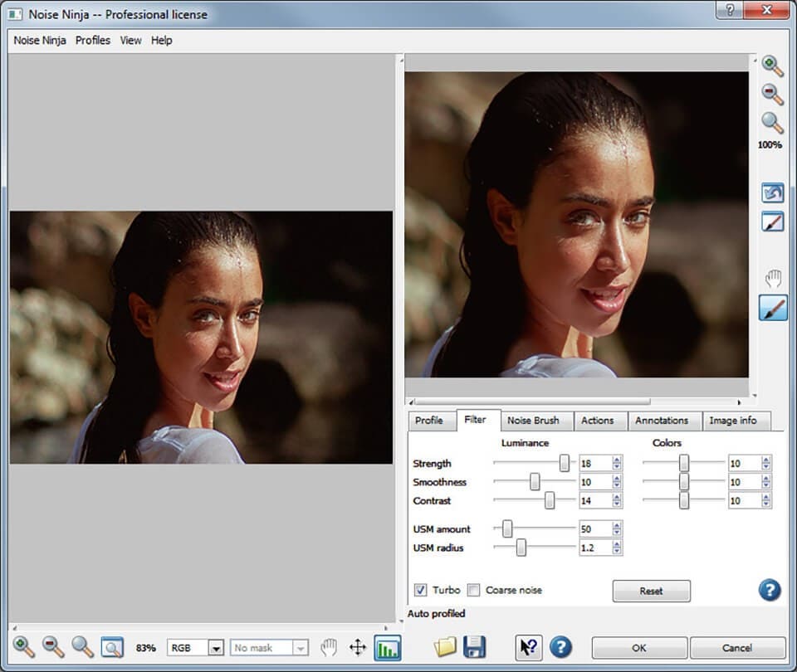This screenshot has height=672, width=797.
Task: Click the Reset button
Action: tap(651, 591)
